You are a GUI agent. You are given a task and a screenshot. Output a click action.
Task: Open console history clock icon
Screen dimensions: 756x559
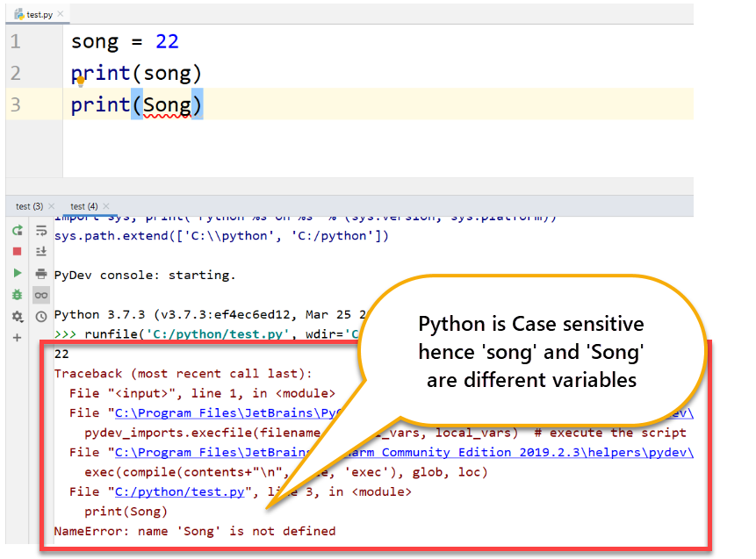click(x=41, y=317)
